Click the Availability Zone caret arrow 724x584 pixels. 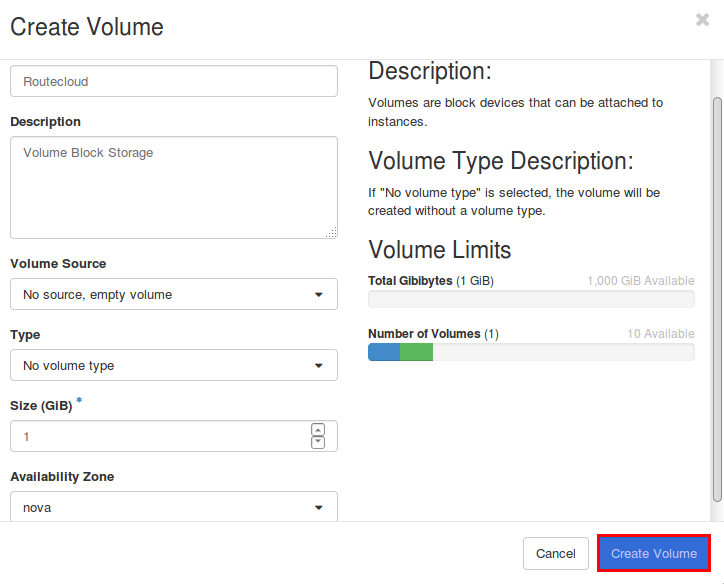(x=319, y=508)
